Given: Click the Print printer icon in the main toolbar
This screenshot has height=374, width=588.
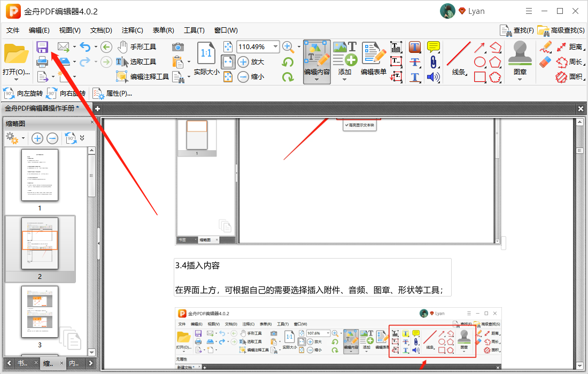Looking at the screenshot, I should tap(42, 62).
